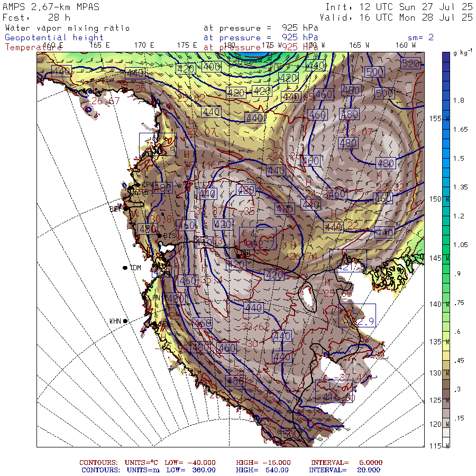Click the INTERVAL= 20.000 footer value
This screenshot has height=476, width=476.
tap(344, 470)
